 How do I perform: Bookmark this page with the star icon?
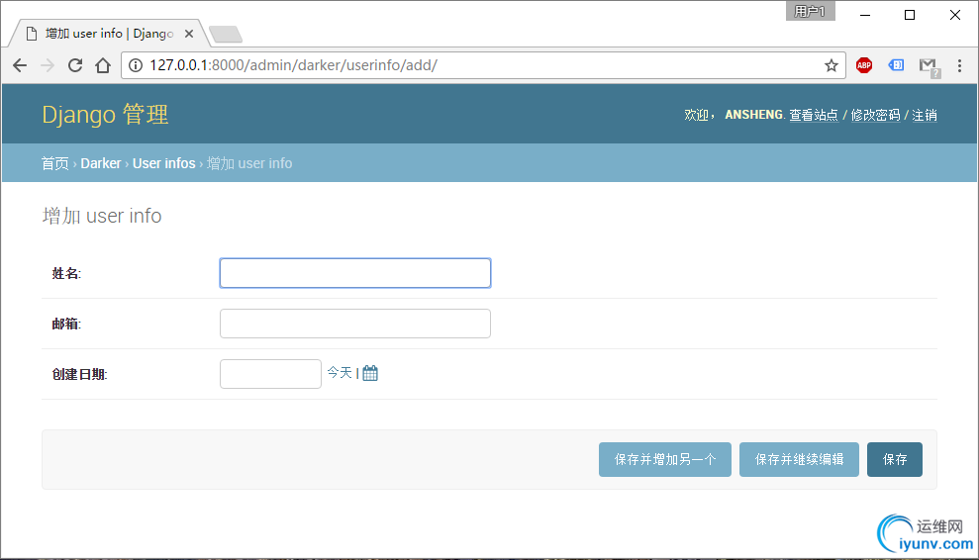(x=832, y=65)
